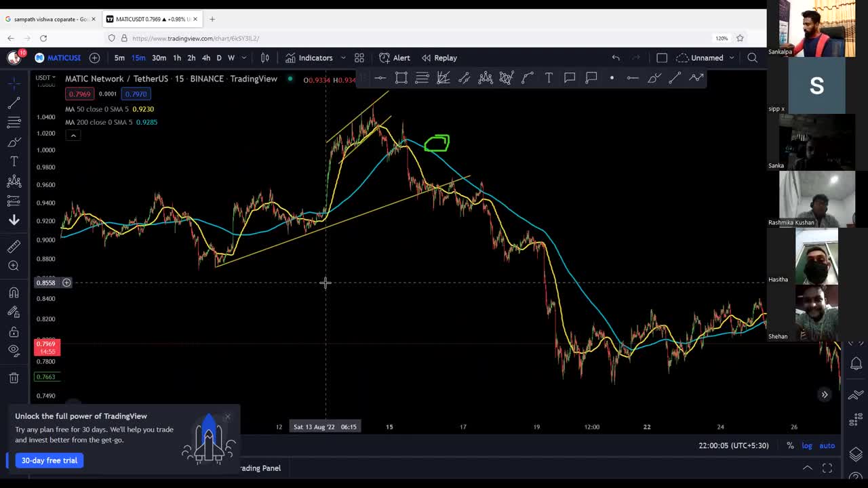This screenshot has width=868, height=488.
Task: Open Indicators dialog
Action: click(309, 58)
